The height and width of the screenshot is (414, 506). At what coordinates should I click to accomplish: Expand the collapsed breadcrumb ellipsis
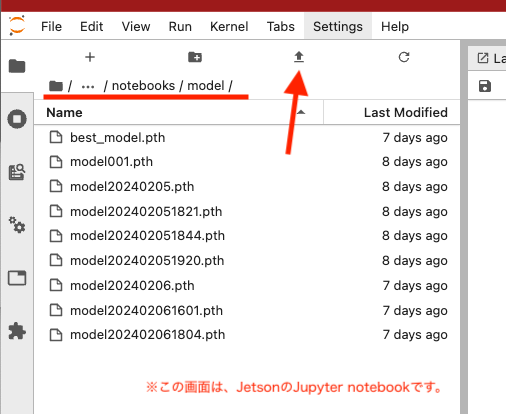88,86
